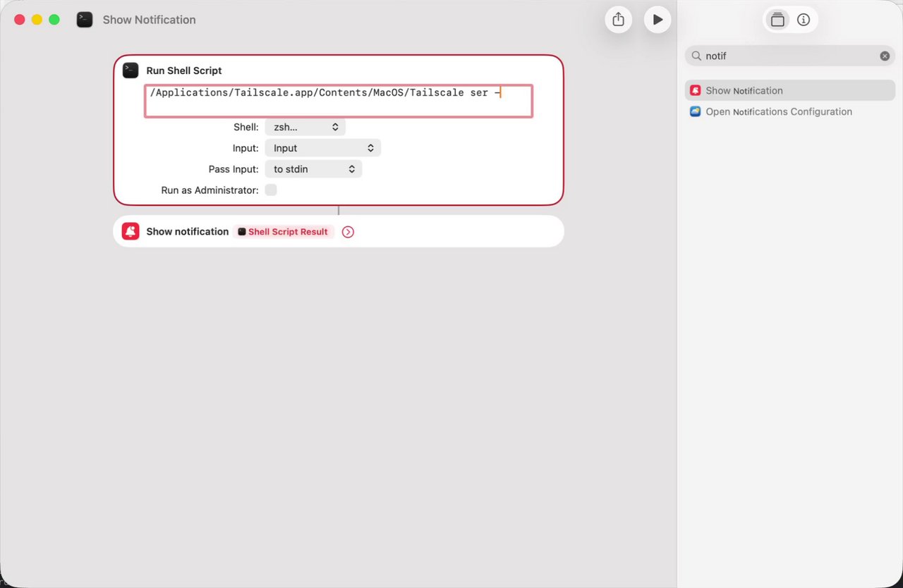Click the Open Notifications Configuration icon
This screenshot has width=903, height=588.
[695, 111]
